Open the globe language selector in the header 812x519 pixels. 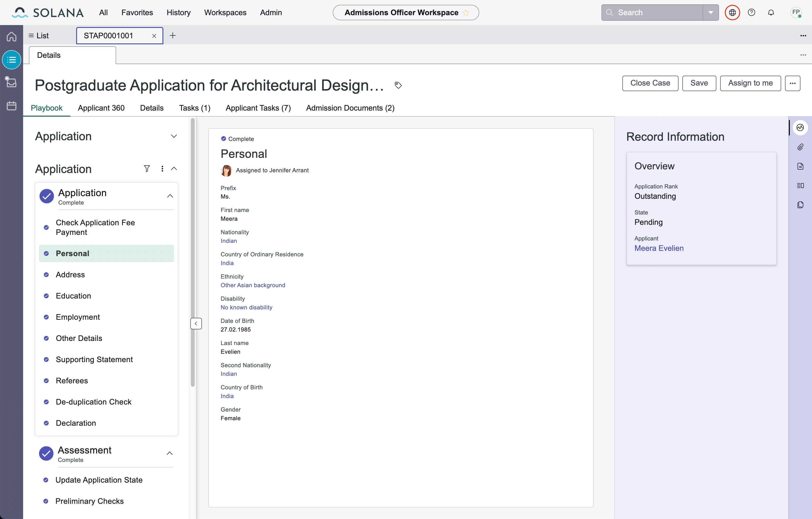(732, 12)
